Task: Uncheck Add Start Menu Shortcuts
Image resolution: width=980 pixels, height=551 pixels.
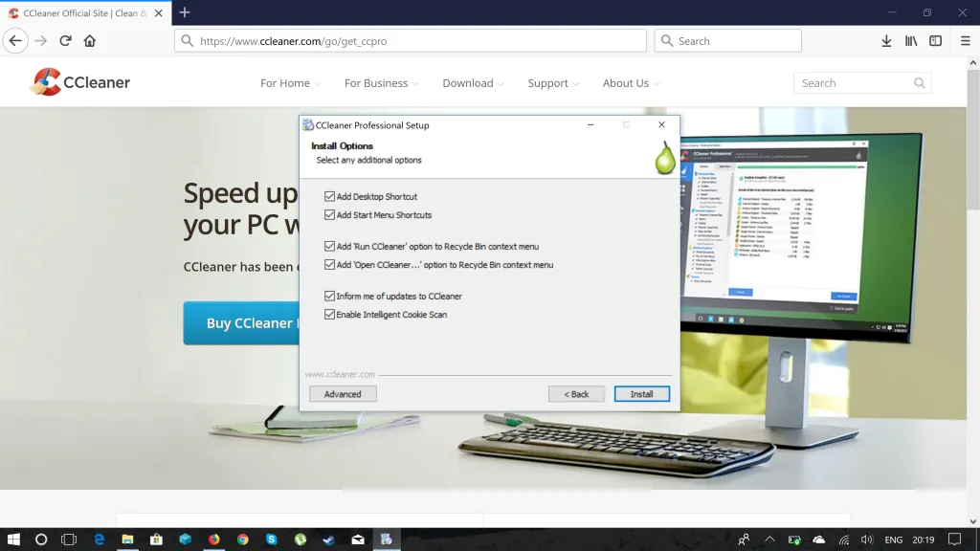Action: coord(329,215)
